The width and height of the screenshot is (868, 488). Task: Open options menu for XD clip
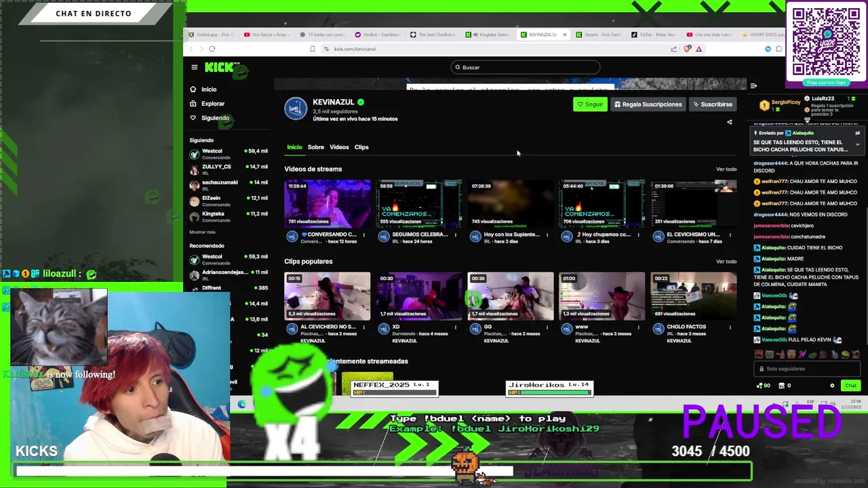tap(455, 327)
